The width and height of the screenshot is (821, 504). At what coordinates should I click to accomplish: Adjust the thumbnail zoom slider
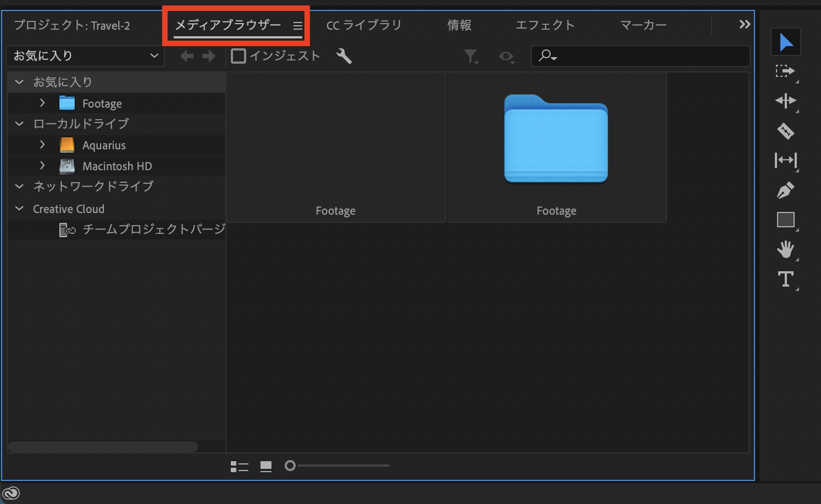pyautogui.click(x=290, y=466)
